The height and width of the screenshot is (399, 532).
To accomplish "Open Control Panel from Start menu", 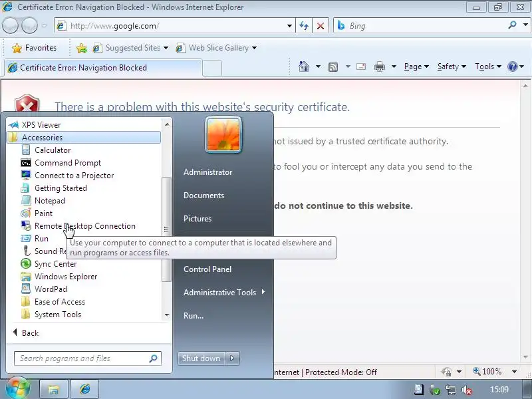I will tap(207, 269).
